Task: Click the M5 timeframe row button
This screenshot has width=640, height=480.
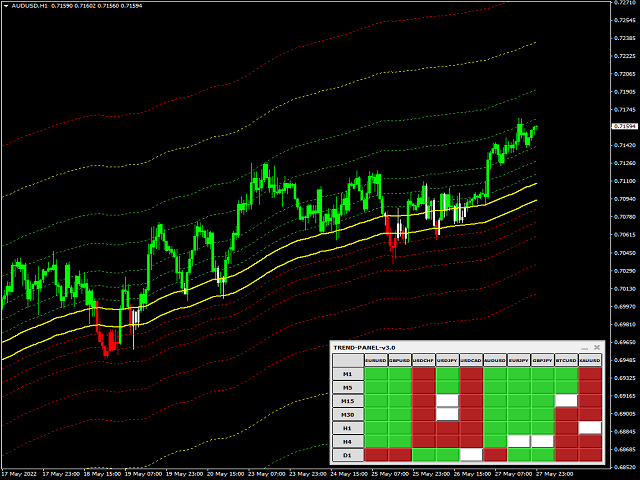Action: (x=348, y=387)
